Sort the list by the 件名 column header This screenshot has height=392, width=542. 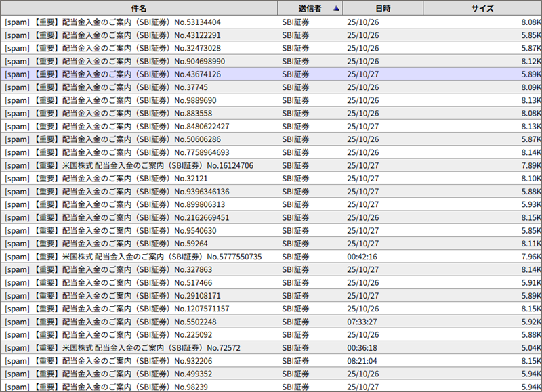[138, 9]
